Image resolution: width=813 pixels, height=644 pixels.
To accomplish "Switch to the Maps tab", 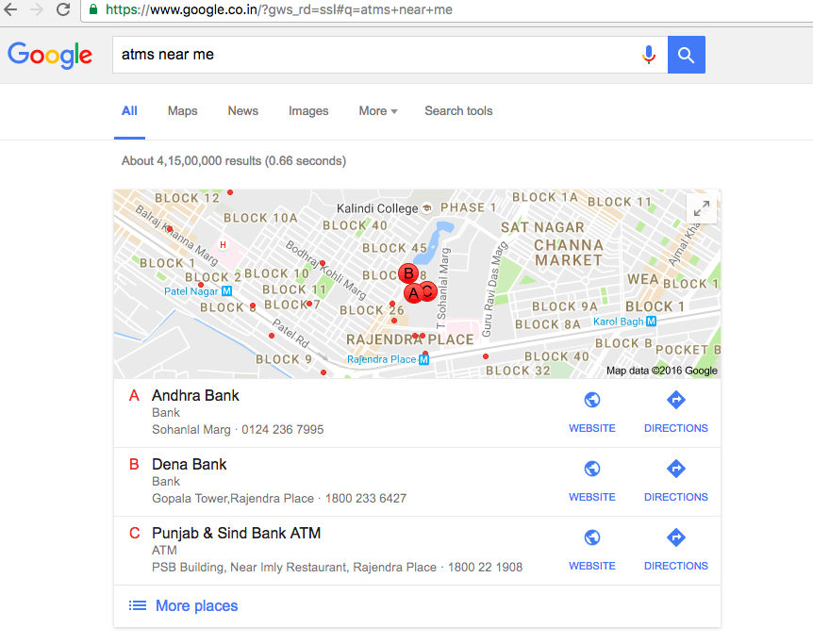I will pyautogui.click(x=183, y=111).
